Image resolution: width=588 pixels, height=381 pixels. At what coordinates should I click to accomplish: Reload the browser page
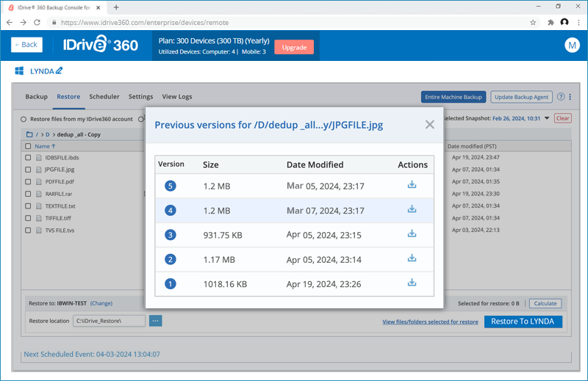click(37, 23)
